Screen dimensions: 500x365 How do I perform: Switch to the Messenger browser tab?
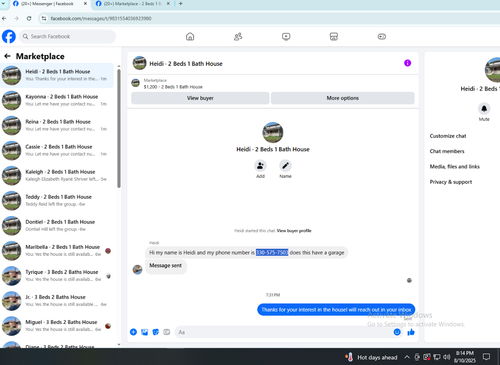pos(47,4)
